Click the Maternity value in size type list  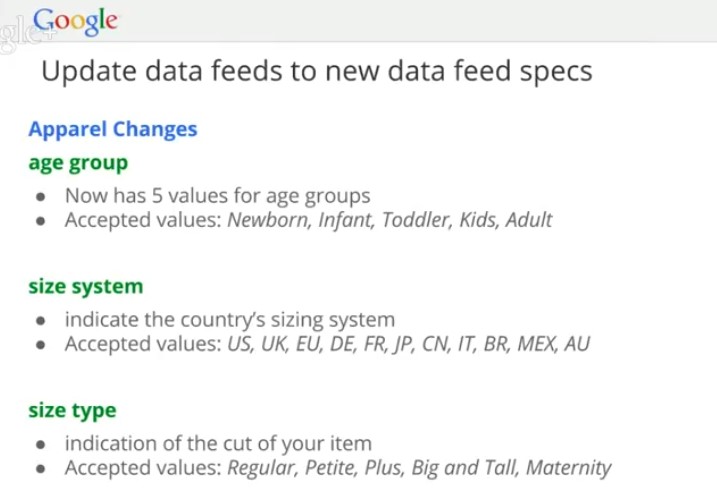pos(568,468)
